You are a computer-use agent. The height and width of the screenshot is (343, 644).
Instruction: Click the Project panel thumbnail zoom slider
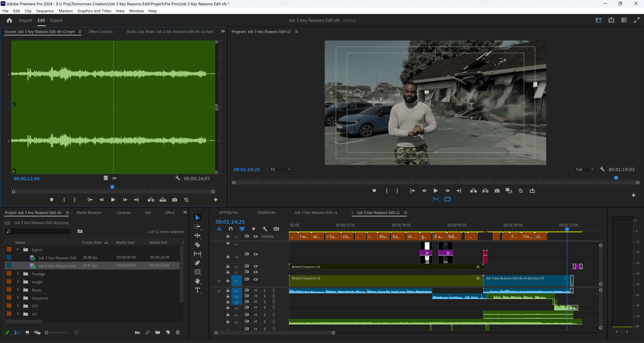[x=57, y=332]
